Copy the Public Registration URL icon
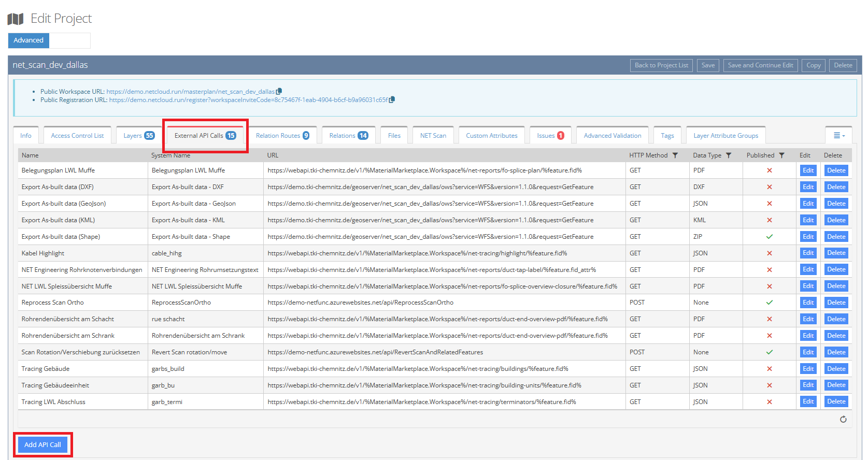 (392, 99)
